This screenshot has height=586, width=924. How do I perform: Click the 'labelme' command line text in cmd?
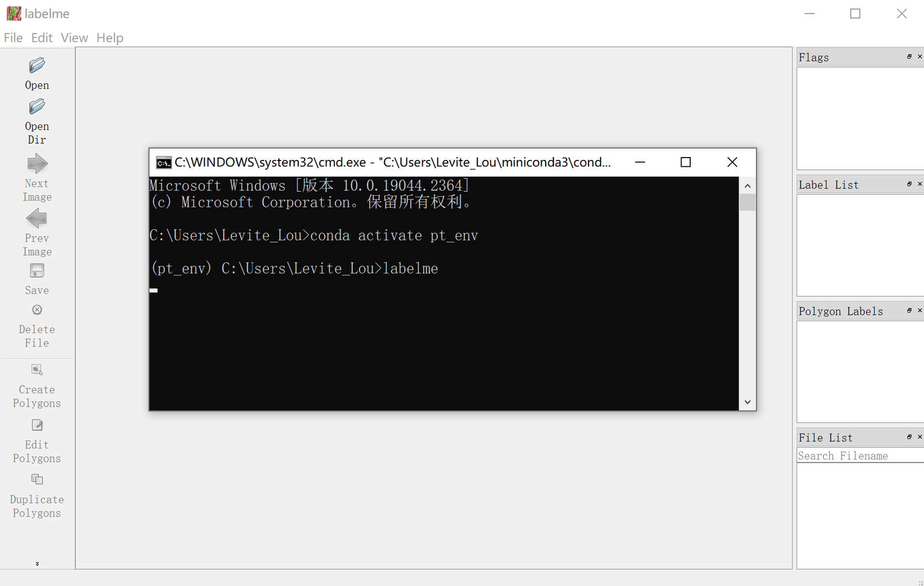pyautogui.click(x=411, y=268)
